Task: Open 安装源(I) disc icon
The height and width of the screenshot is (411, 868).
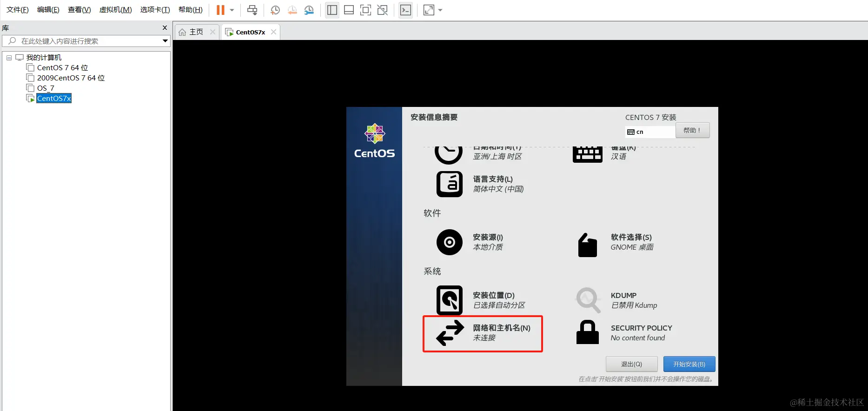Action: (450, 242)
